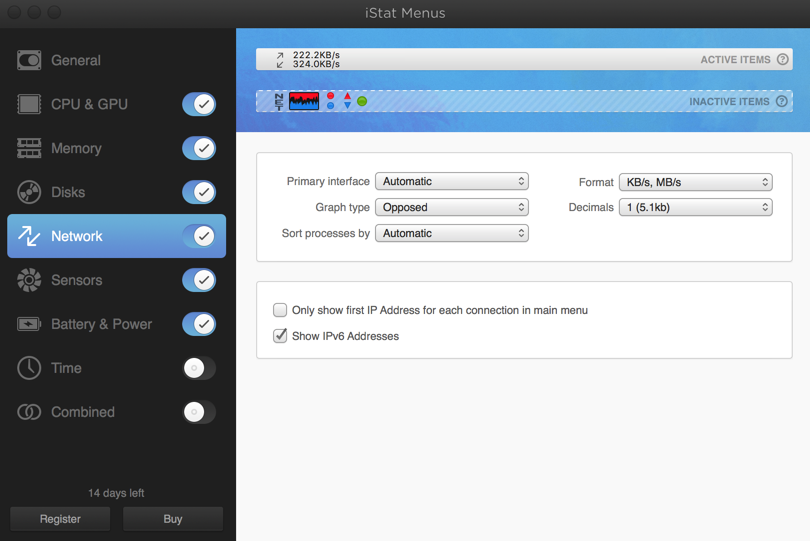This screenshot has width=810, height=541.
Task: Disable the CPU & GPU switch
Action: pyautogui.click(x=199, y=104)
